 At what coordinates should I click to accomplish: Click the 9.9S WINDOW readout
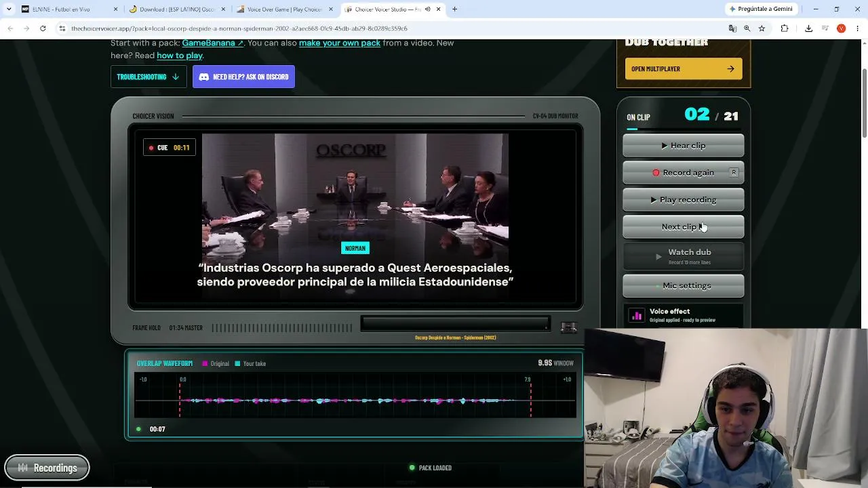pos(555,363)
